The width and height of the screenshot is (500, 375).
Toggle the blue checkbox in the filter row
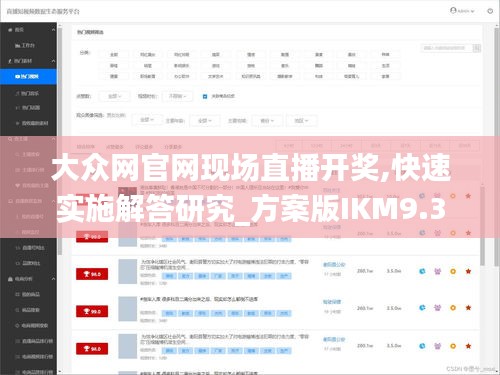point(205,96)
